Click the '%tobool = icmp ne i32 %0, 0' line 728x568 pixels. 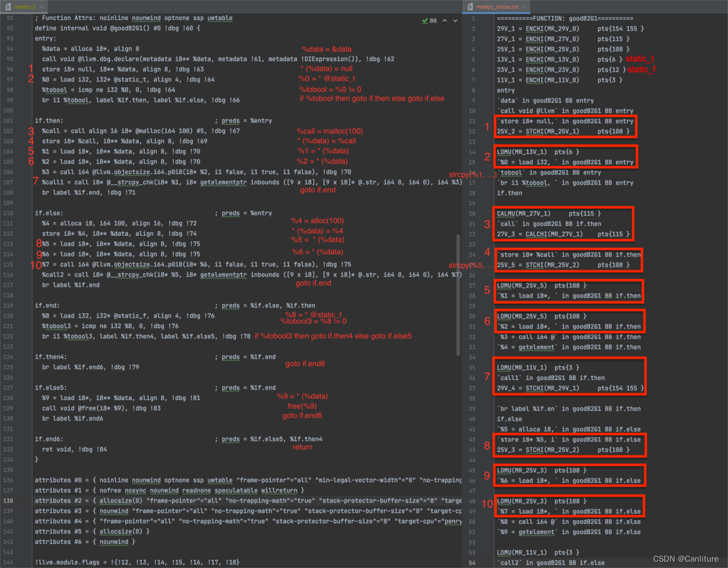(x=109, y=90)
